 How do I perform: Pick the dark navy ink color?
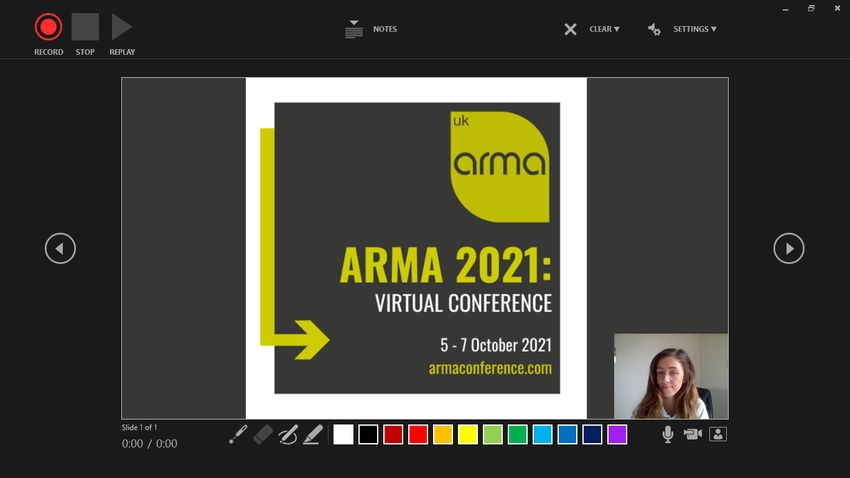click(x=593, y=435)
